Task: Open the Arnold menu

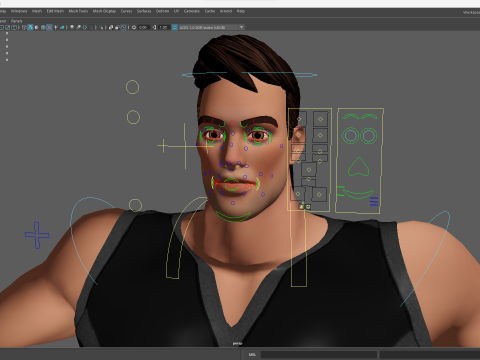Action: point(226,11)
